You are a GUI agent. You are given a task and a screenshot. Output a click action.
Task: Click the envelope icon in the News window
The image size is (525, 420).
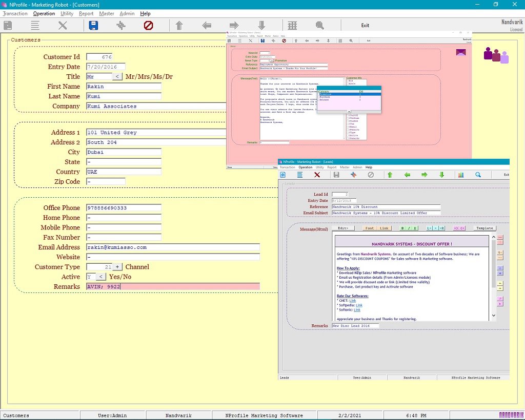point(461,52)
